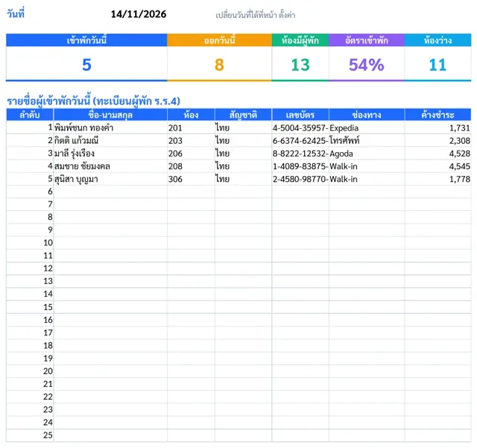Image resolution: width=477 pixels, height=448 pixels.
Task: Select room number 201 cell
Action: click(191, 127)
